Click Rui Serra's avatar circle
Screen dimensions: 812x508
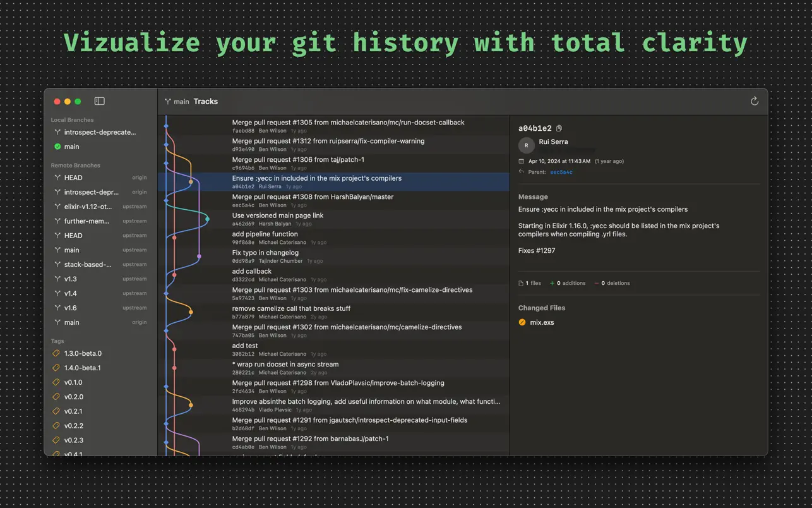(526, 145)
